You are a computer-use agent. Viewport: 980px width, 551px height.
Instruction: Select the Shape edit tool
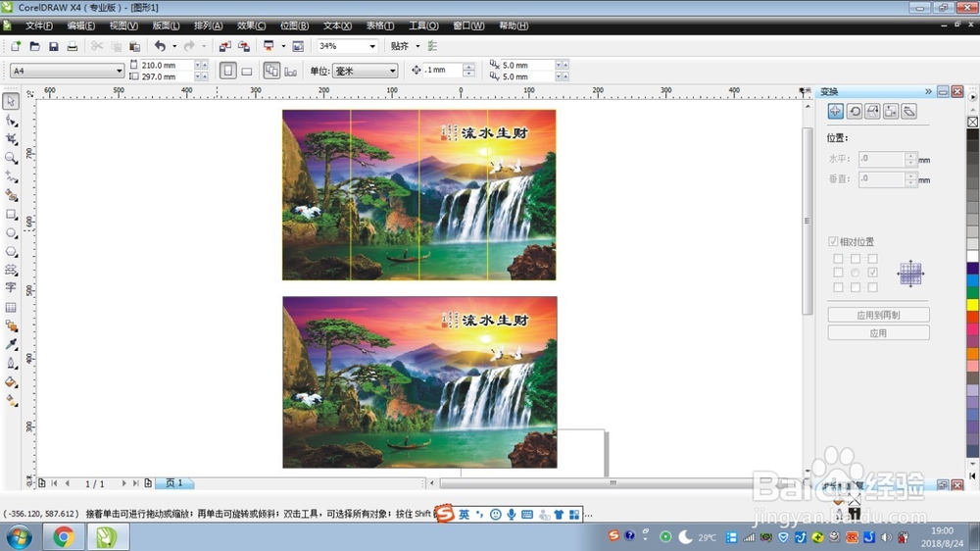[11, 121]
